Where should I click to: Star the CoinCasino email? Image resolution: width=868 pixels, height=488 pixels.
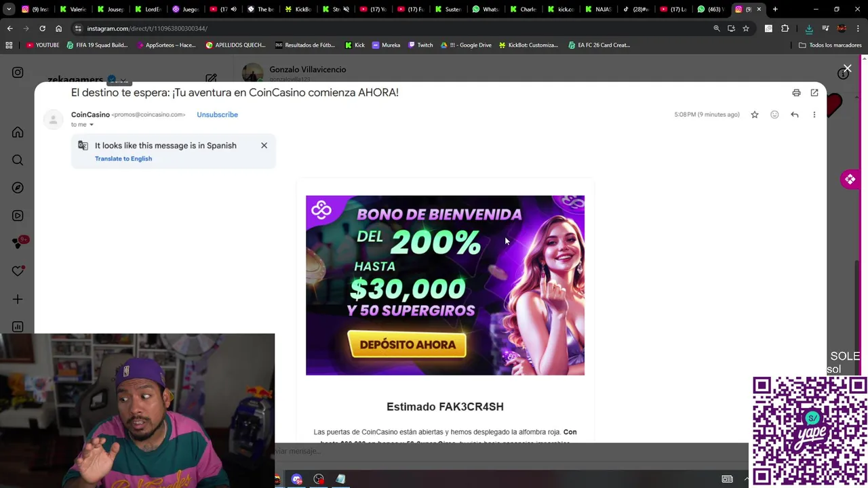click(754, 115)
